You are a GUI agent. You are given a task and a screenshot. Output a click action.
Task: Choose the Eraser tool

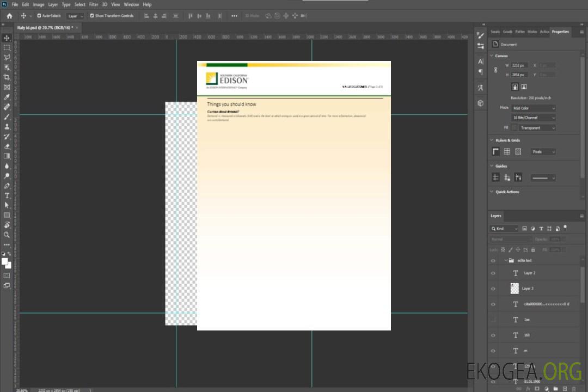pyautogui.click(x=7, y=146)
